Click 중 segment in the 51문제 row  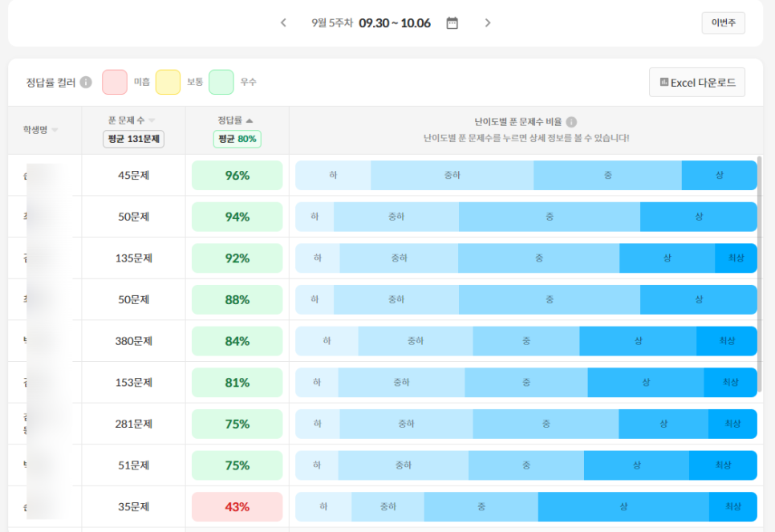point(526,465)
